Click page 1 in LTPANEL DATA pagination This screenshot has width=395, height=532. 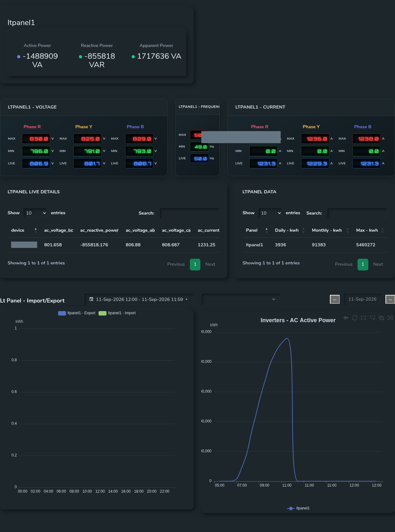pyautogui.click(x=363, y=264)
